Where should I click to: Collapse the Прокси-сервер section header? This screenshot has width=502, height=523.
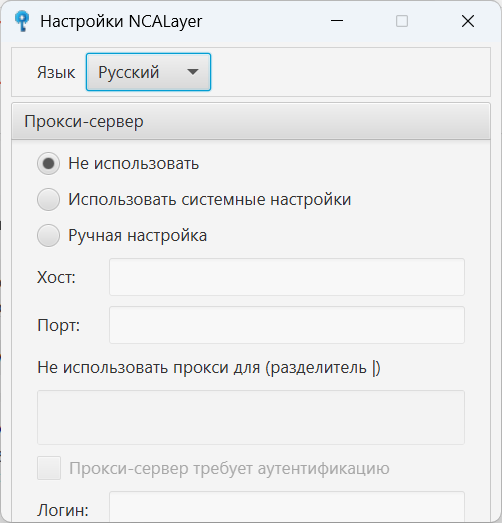coord(251,121)
